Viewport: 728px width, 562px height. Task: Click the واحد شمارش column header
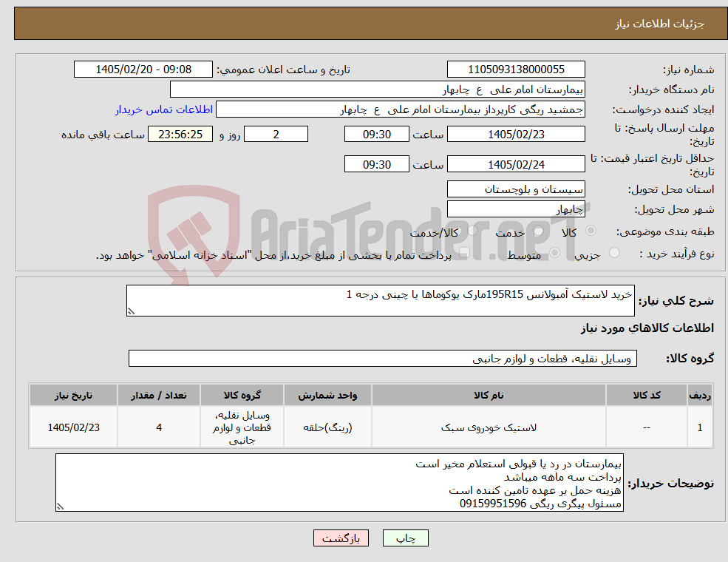tap(327, 396)
